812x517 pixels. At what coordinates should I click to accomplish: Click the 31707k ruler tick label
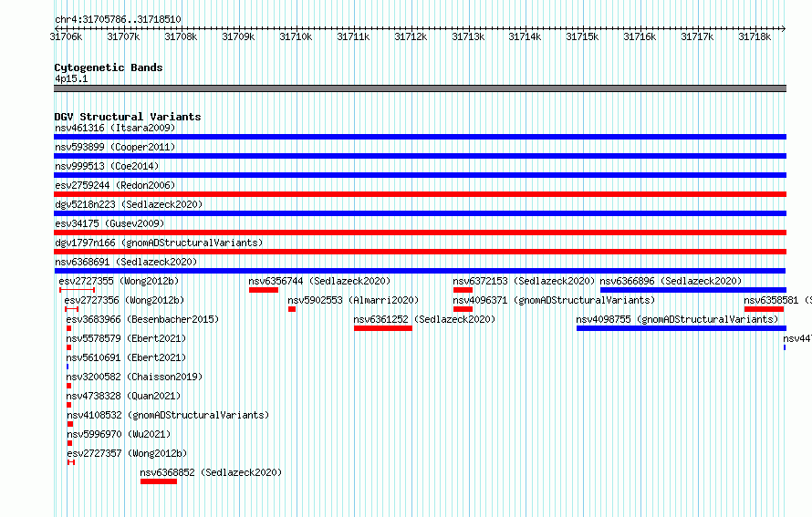(x=123, y=36)
